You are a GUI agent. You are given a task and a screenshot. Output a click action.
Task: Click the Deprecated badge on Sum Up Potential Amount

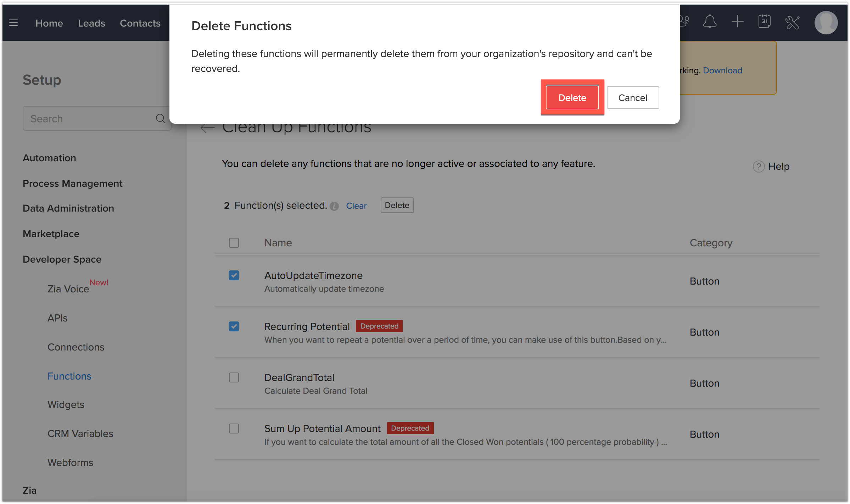(x=410, y=428)
